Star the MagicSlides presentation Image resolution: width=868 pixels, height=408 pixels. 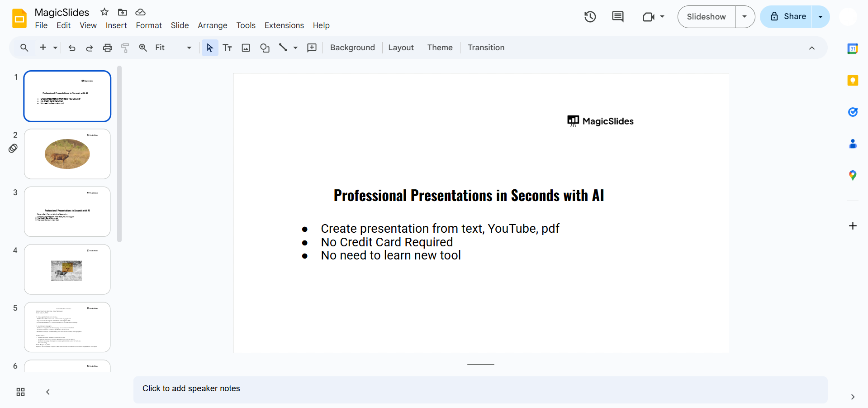tap(104, 12)
